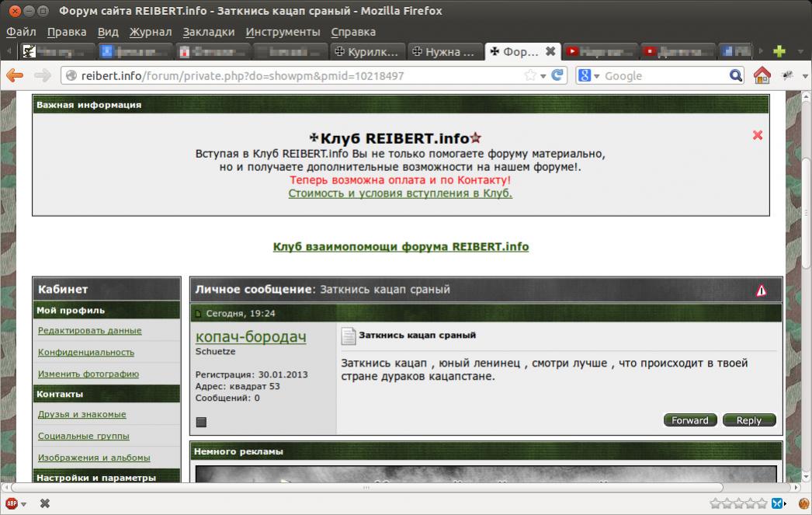
Task: Report the message using the warning triangle icon
Action: pos(762,291)
